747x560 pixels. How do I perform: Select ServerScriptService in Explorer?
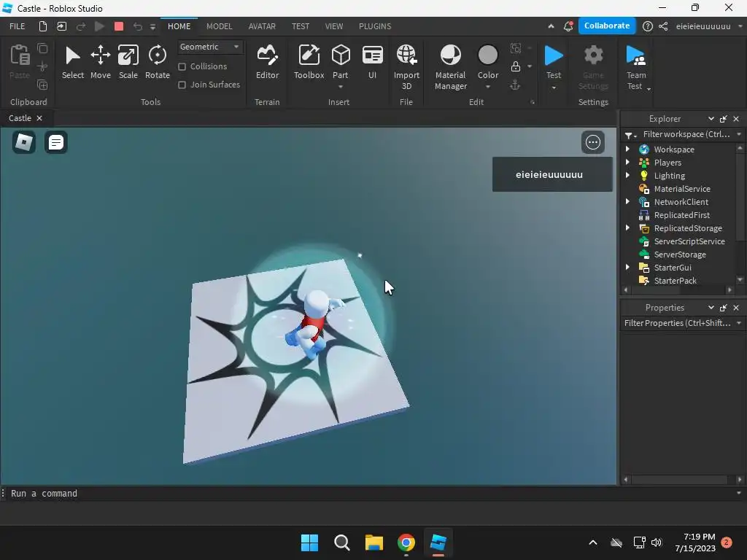[x=689, y=241]
